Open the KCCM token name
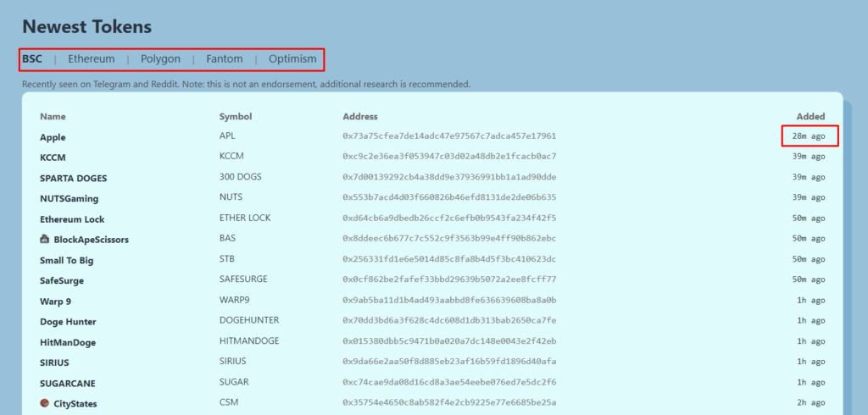The width and height of the screenshot is (868, 415). pyautogui.click(x=53, y=158)
